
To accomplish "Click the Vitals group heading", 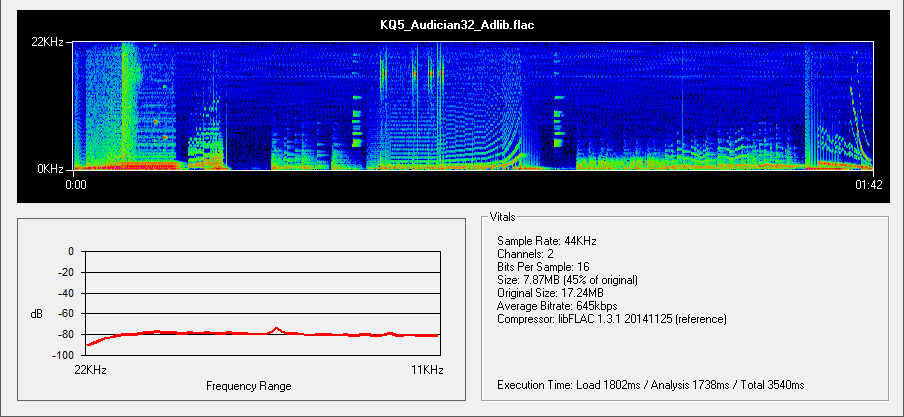I will (x=503, y=217).
